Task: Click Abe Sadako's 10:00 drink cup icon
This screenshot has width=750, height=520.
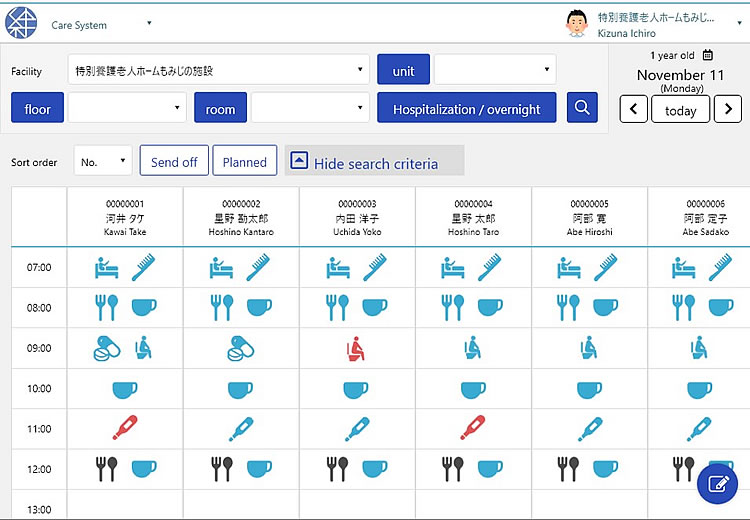Action: click(699, 389)
